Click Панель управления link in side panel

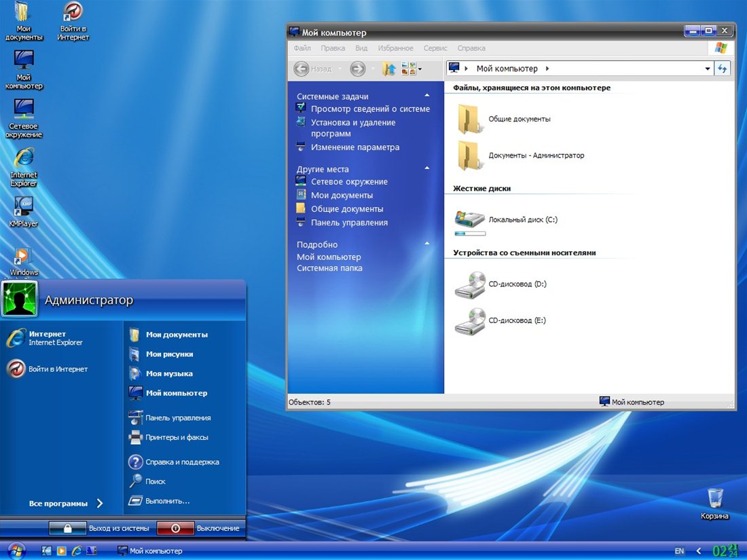[349, 223]
